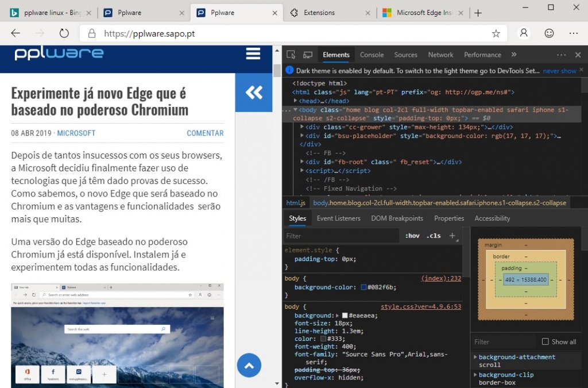Viewport: 588px width, 388px height.
Task: Add a new style rule with the plus icon
Action: pos(452,236)
